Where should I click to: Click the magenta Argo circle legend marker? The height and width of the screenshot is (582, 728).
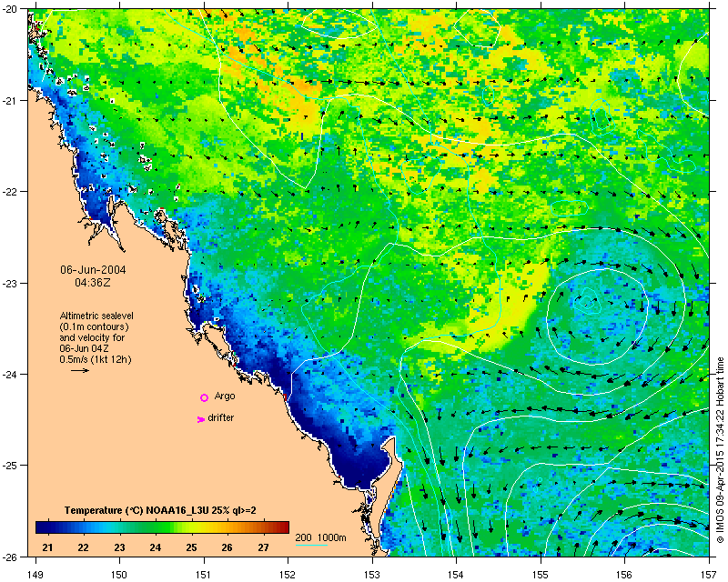204,397
